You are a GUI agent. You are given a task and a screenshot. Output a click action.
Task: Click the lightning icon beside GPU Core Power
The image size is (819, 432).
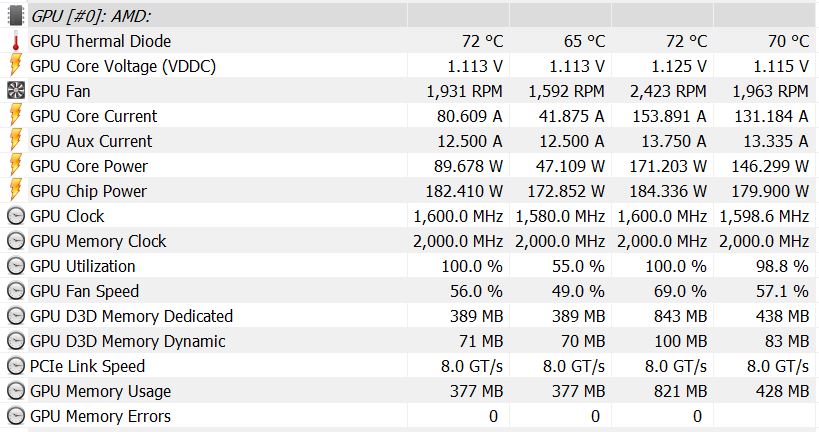[x=16, y=166]
